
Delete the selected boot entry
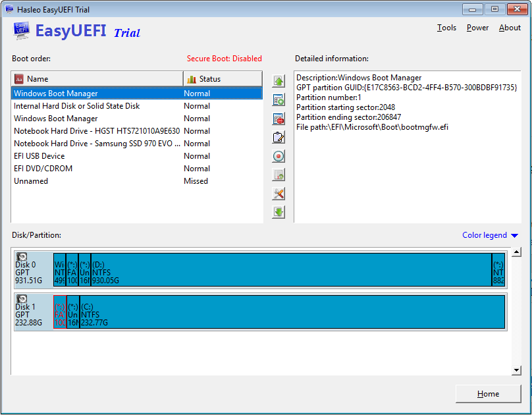point(279,119)
